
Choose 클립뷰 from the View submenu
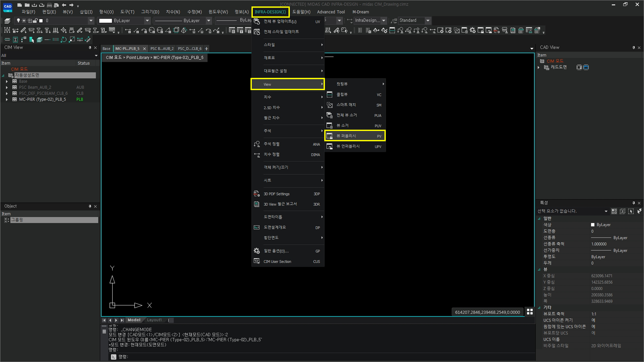[x=355, y=95]
